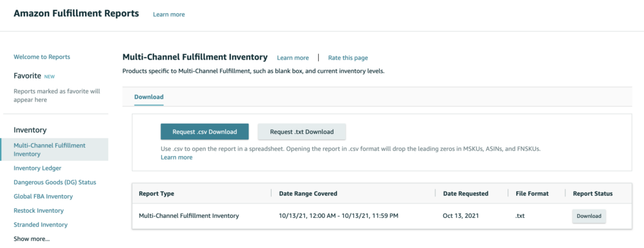644x248 pixels.
Task: Click the Report Type column header
Action: click(157, 193)
